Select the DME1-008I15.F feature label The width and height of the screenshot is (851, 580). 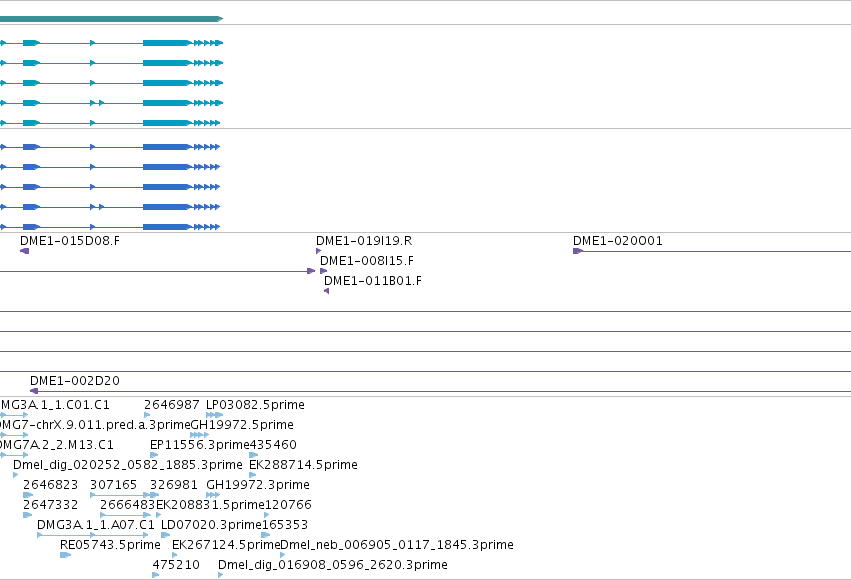[x=367, y=261]
